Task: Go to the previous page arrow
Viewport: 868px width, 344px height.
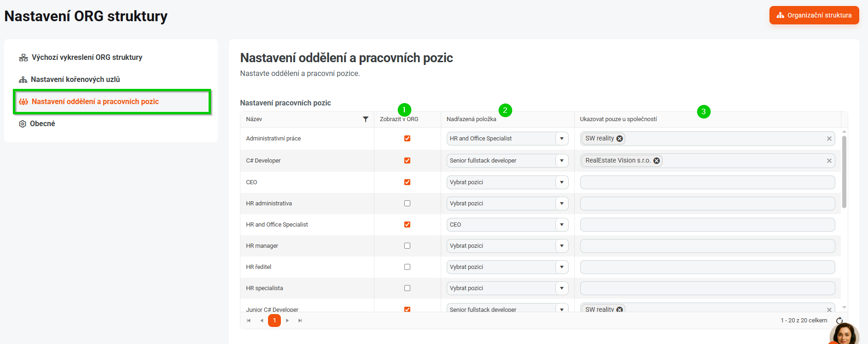Action: click(x=262, y=321)
